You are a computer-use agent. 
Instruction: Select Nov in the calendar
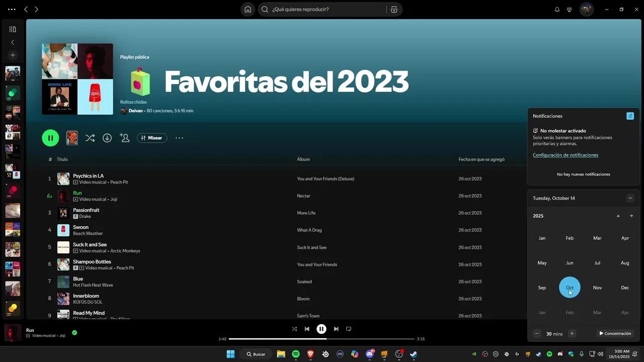point(597,288)
